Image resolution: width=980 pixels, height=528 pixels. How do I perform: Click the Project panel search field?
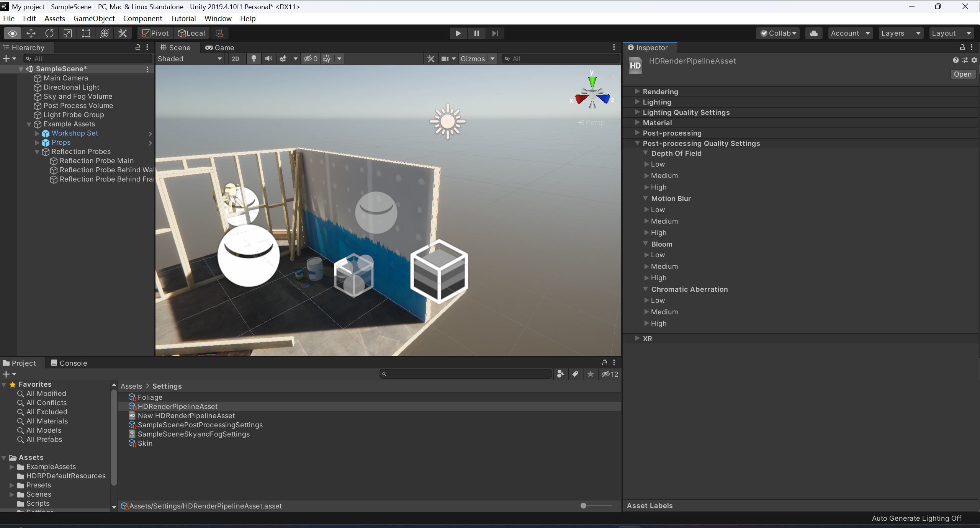pos(465,374)
